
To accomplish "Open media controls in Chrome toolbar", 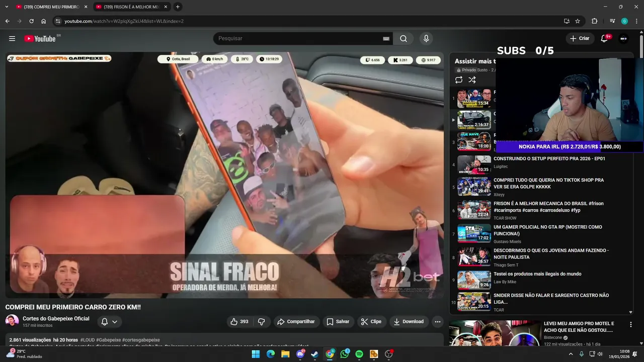I will [612, 21].
